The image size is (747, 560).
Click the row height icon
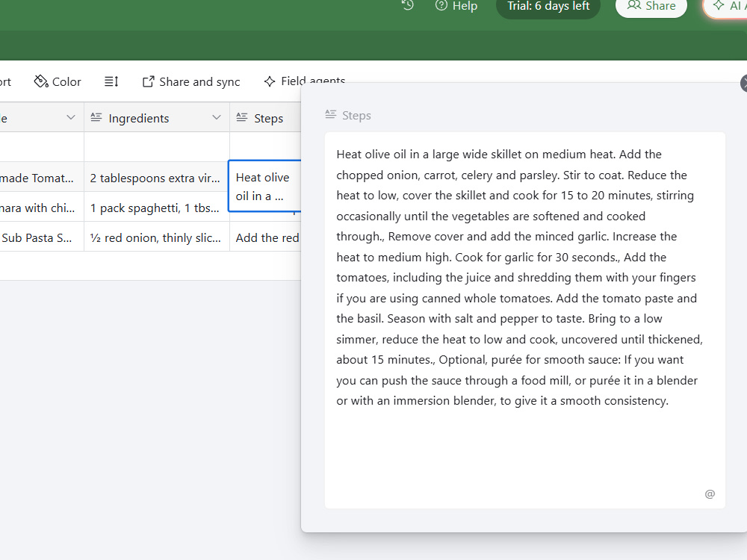(x=111, y=82)
